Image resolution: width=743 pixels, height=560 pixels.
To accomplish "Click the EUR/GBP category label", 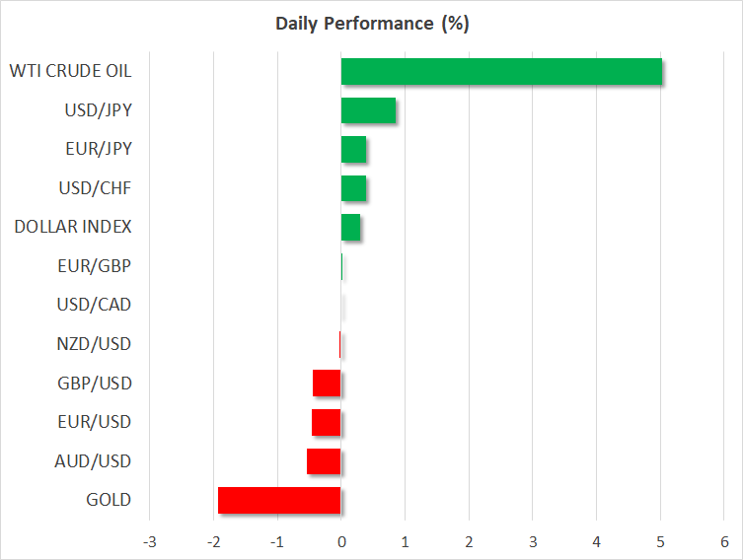I will point(95,266).
